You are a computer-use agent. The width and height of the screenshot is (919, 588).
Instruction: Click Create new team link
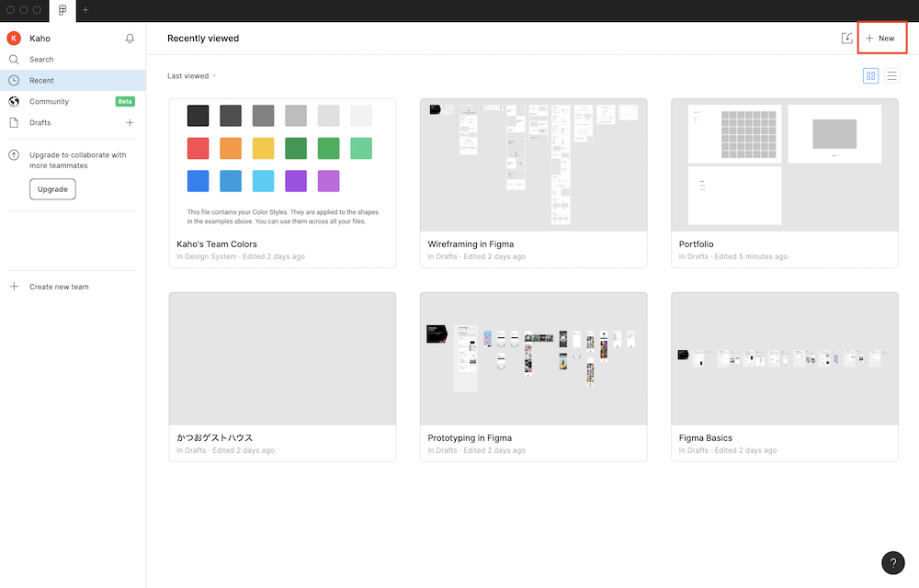pos(59,287)
